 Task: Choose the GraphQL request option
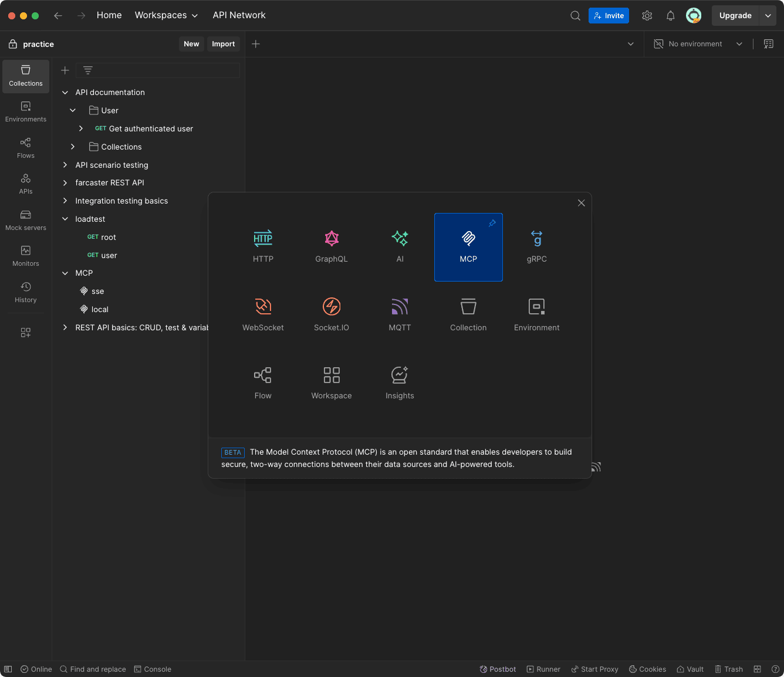tap(332, 247)
